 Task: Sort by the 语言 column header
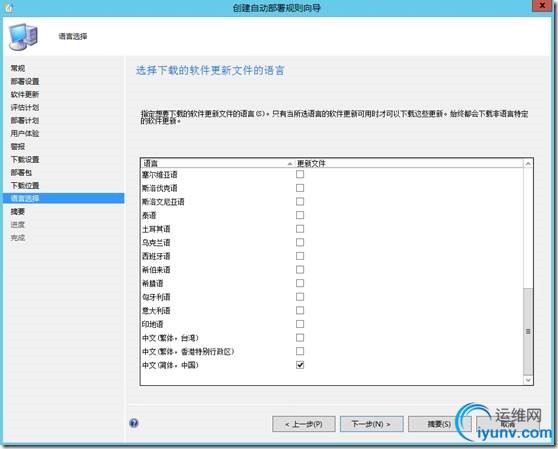coord(217,163)
